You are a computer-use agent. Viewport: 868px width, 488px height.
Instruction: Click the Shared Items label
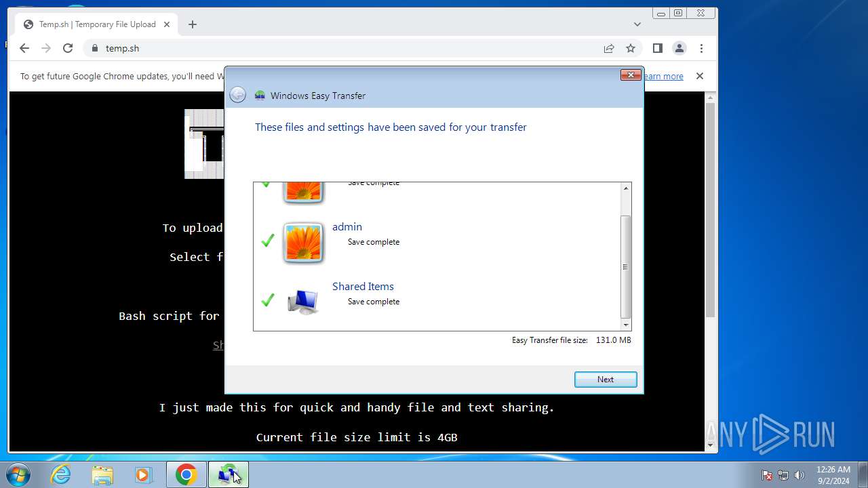(x=363, y=287)
